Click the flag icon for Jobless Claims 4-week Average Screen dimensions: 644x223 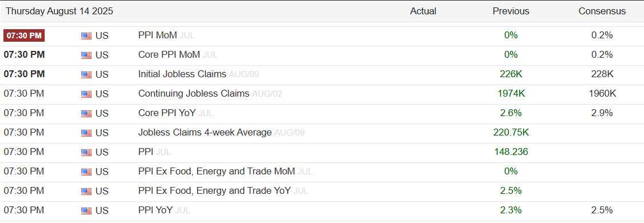click(x=86, y=133)
